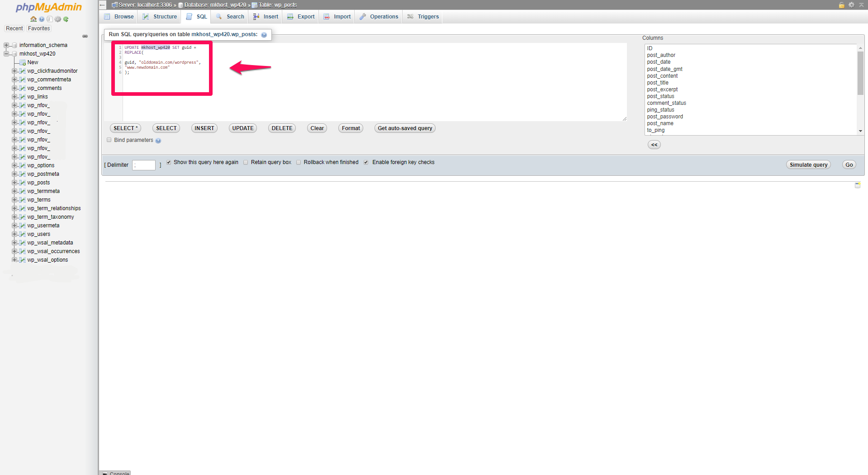This screenshot has width=868, height=475.
Task: Click the page-related lock icon in top bar
Action: (x=841, y=5)
